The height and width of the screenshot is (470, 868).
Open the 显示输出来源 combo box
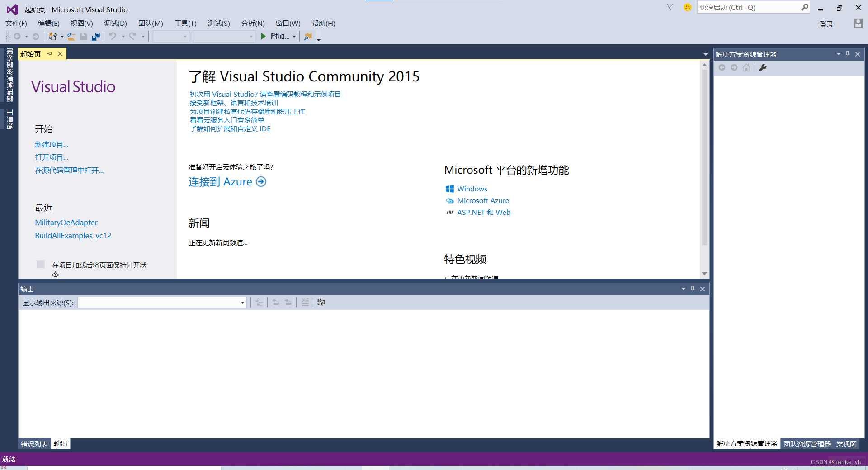click(x=162, y=302)
